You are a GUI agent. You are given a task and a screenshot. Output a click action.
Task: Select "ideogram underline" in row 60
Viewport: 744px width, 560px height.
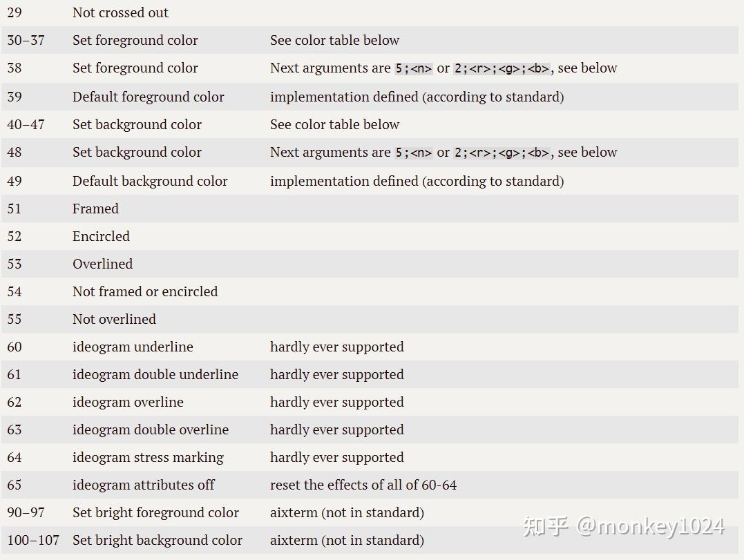[133, 347]
